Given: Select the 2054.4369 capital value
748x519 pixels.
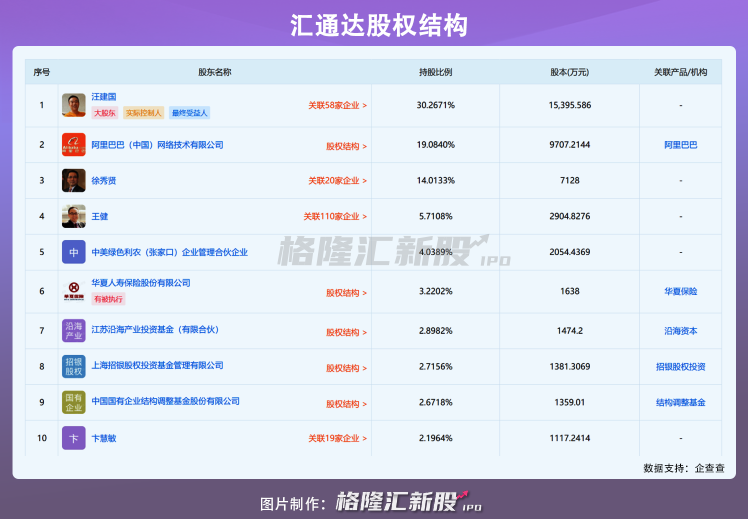Looking at the screenshot, I should (x=570, y=252).
